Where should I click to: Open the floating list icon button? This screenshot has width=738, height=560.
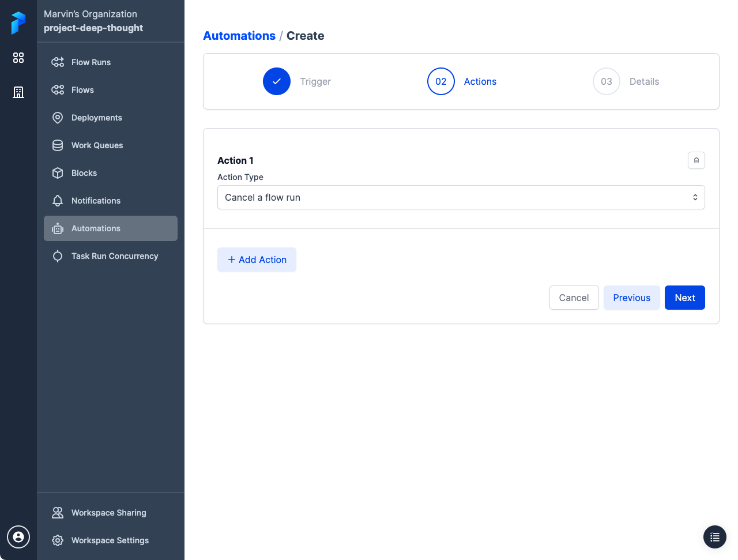pyautogui.click(x=715, y=537)
